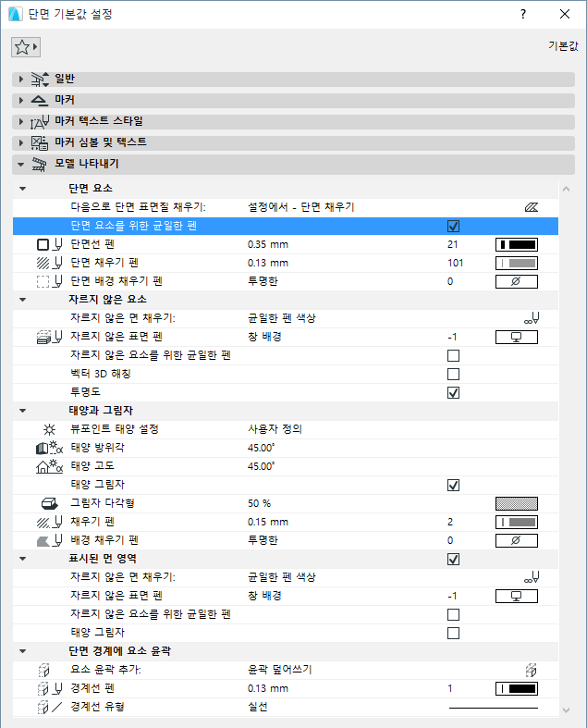
Task: Expand the 마커 panel arrow
Action: pos(21,100)
